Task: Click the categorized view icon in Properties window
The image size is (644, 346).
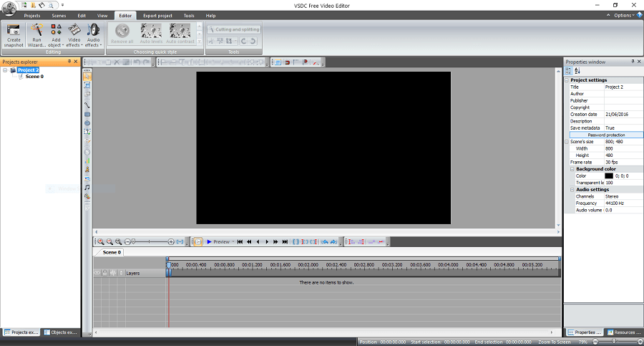Action: coord(568,71)
